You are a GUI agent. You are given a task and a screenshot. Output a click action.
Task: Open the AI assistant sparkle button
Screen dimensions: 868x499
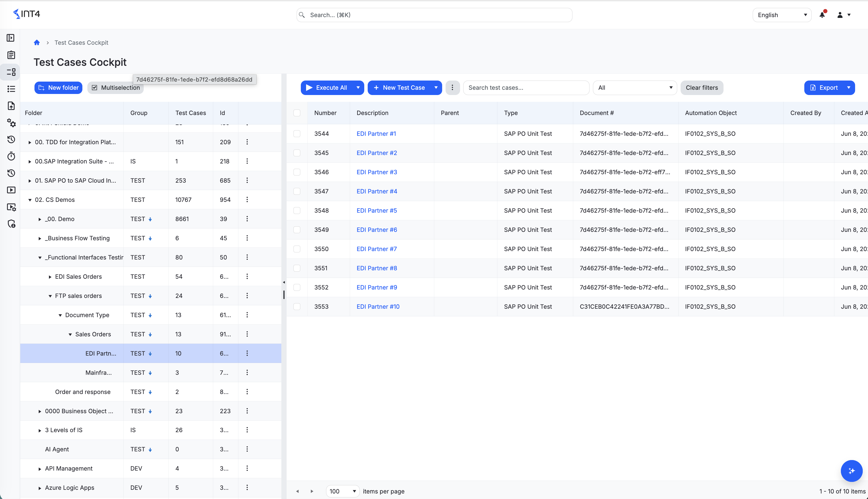(851, 471)
